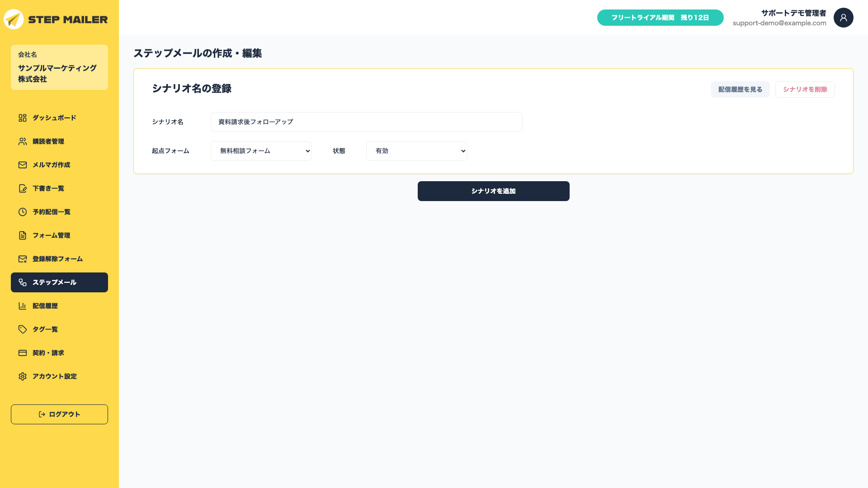Click the 配信履歴 bar chart icon
Image resolution: width=868 pixels, height=488 pixels.
click(x=23, y=306)
